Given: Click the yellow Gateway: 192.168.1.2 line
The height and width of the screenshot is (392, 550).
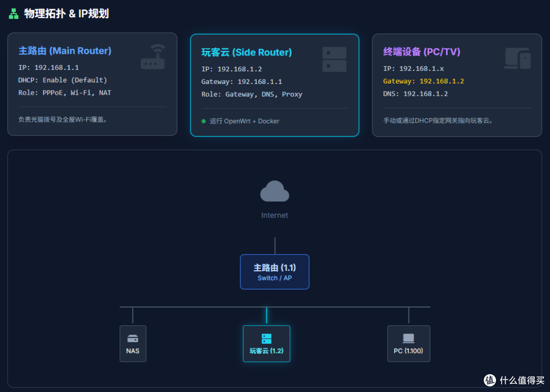Looking at the screenshot, I should (423, 81).
